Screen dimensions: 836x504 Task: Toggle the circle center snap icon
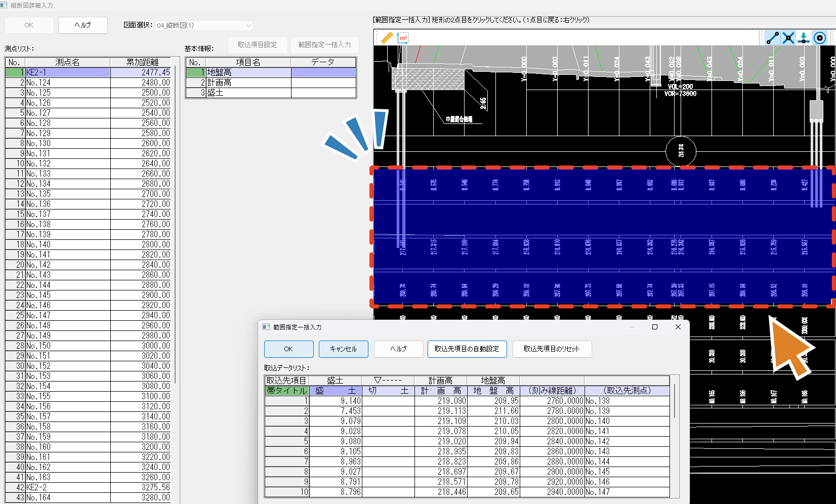pyautogui.click(x=820, y=38)
